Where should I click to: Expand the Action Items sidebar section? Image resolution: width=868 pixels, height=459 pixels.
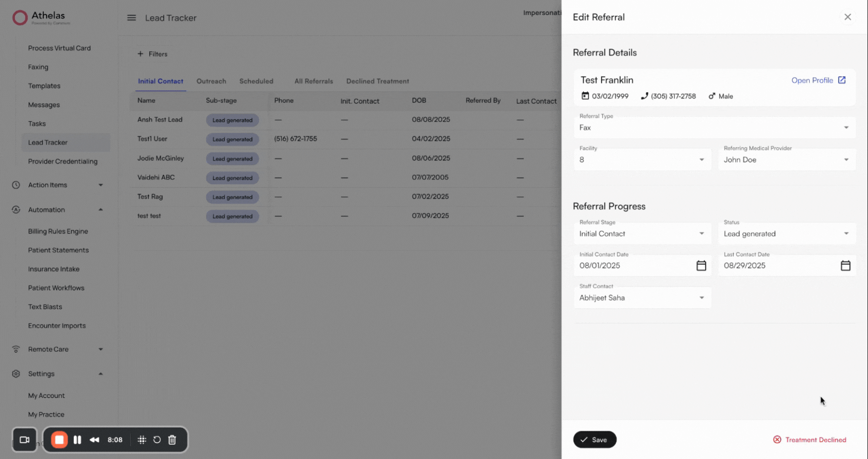coord(101,185)
